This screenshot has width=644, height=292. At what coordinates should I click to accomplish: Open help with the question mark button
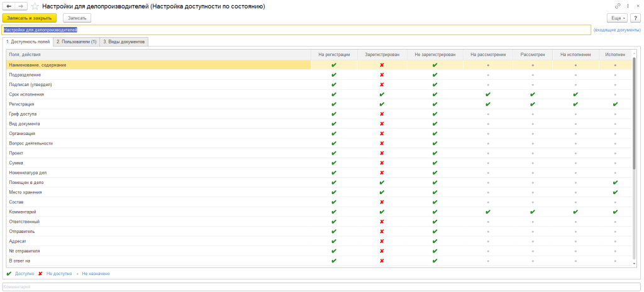pos(636,18)
